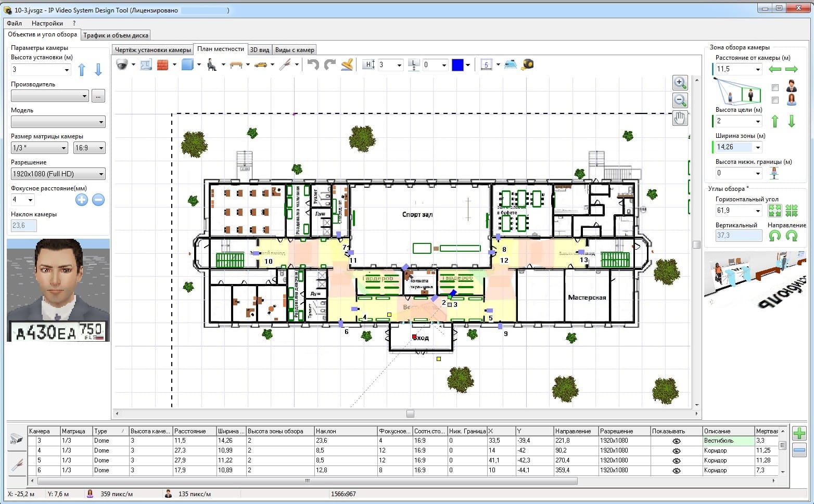The image size is (814, 504).
Task: Toggle visibility eye for camera 3 row
Action: pyautogui.click(x=676, y=441)
